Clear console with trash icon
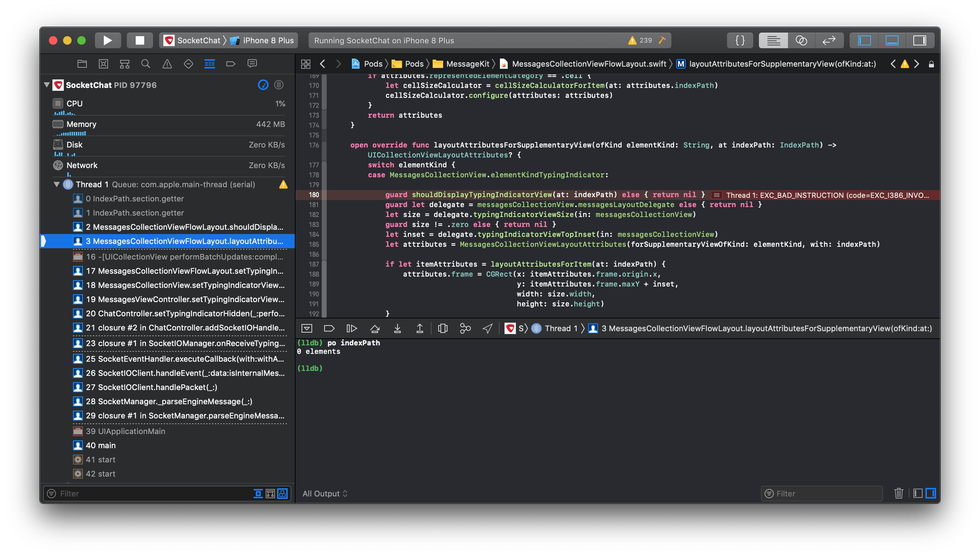 [899, 493]
